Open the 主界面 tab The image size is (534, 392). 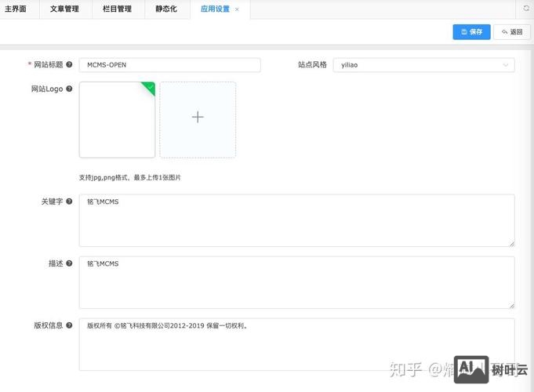[16, 9]
